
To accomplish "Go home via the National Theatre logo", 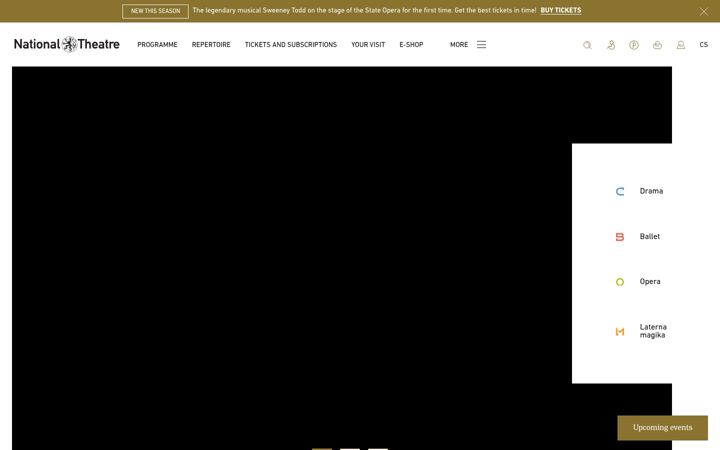I will coord(67,44).
